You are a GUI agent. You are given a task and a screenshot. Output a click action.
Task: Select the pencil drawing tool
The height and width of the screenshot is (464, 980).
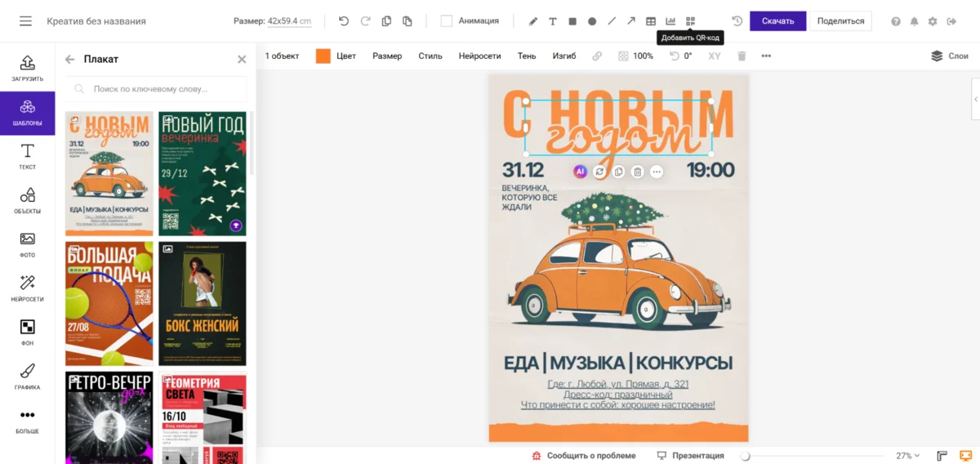533,21
